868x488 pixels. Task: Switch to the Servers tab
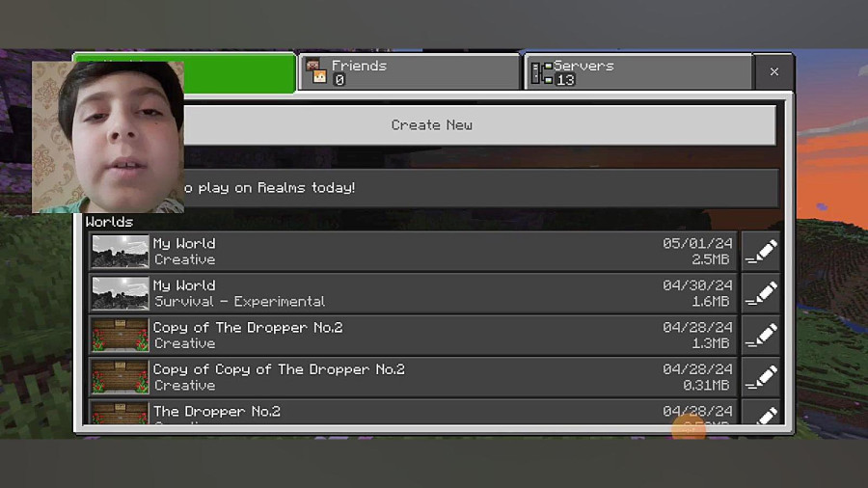tap(638, 72)
